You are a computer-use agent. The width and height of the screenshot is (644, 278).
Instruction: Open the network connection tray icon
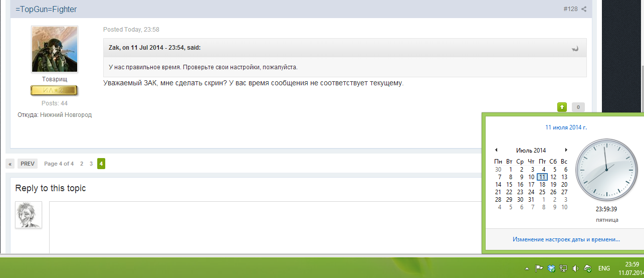pos(563,268)
